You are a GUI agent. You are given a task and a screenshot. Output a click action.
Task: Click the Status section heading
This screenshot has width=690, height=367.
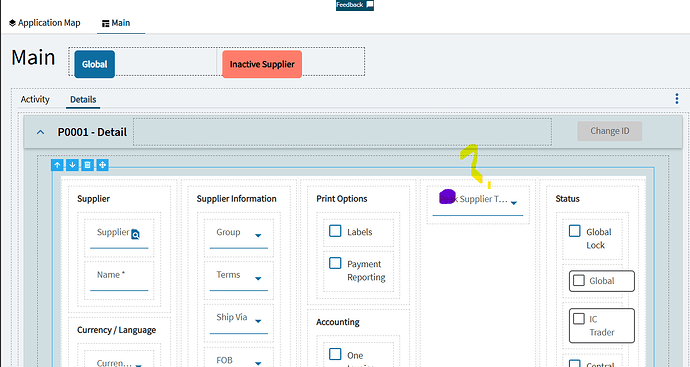[567, 199]
